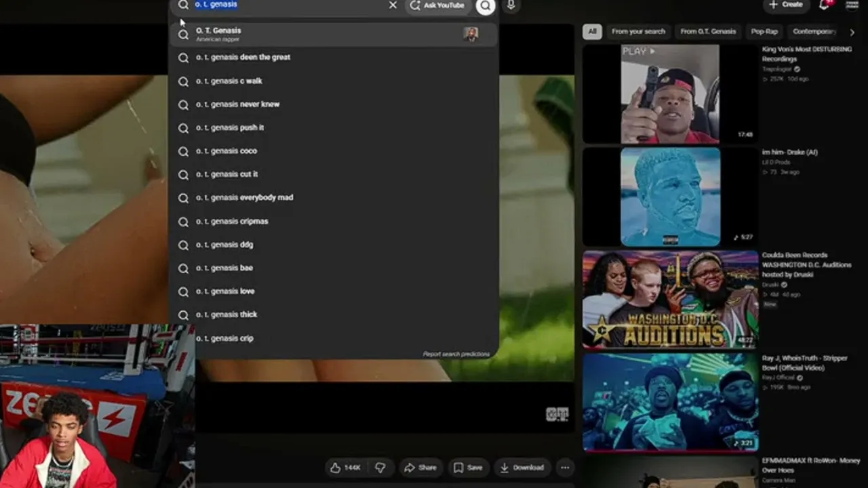
Task: Select the Pop-Rap filter chip
Action: tap(764, 32)
